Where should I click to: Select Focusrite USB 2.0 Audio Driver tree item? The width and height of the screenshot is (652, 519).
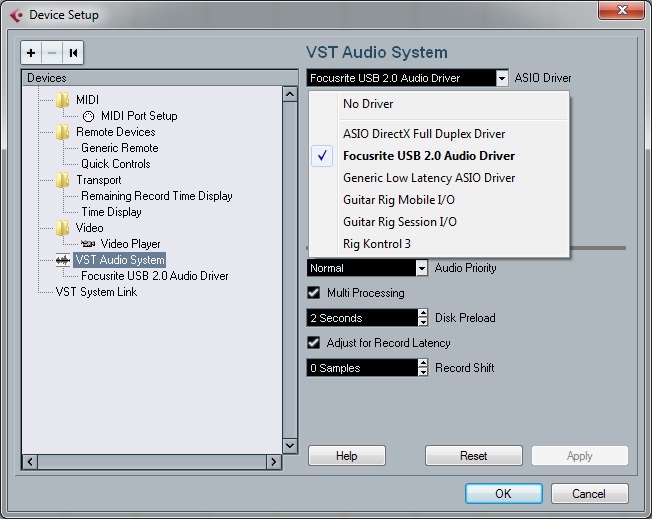pyautogui.click(x=155, y=276)
